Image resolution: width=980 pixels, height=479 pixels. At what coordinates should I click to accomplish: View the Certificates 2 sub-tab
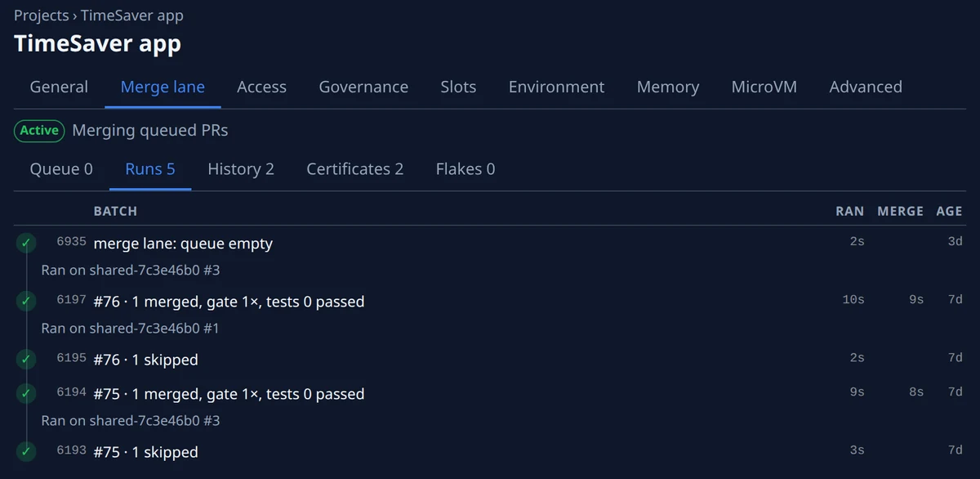click(x=355, y=169)
